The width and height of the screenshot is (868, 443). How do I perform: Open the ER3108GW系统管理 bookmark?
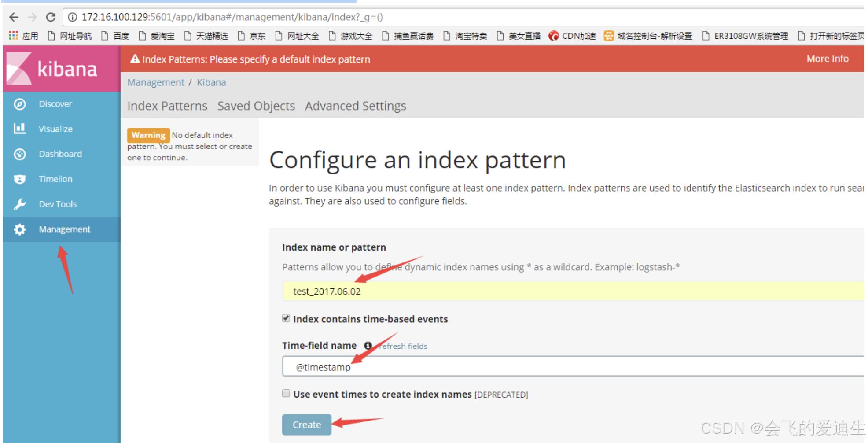point(745,36)
